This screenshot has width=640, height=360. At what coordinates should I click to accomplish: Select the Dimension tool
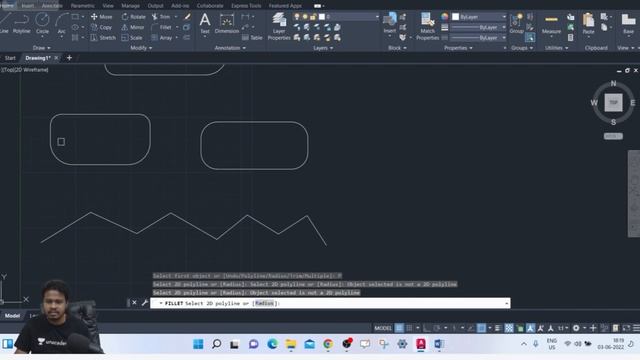pyautogui.click(x=227, y=23)
